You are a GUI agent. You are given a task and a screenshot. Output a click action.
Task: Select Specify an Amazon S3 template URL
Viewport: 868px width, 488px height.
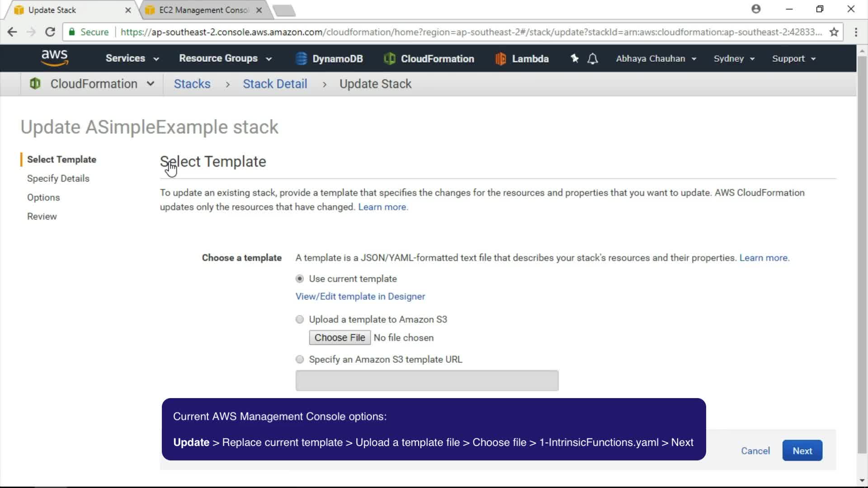(300, 360)
